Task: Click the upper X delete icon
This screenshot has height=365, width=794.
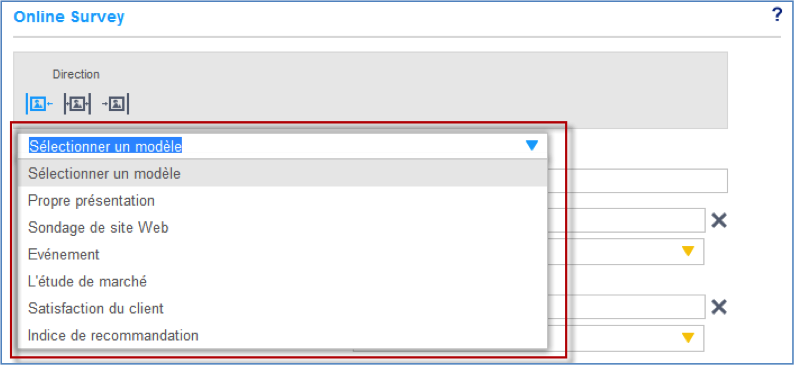Action: point(719,220)
